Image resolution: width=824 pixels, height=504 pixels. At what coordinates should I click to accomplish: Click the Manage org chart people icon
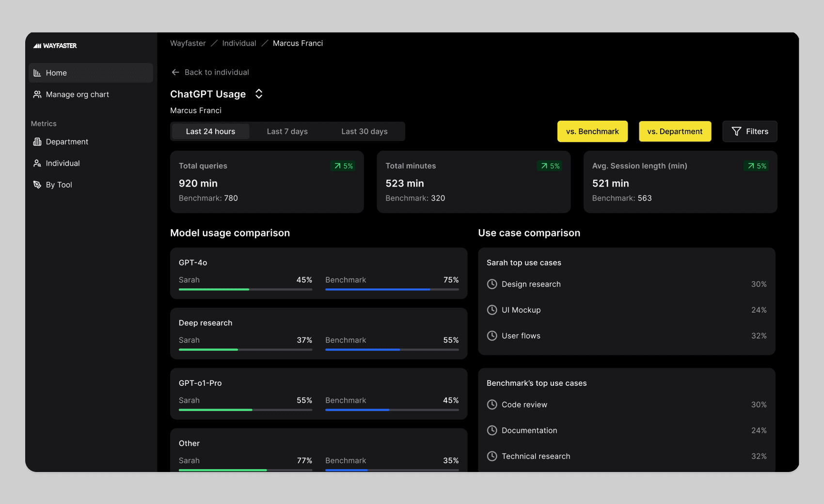(x=37, y=94)
